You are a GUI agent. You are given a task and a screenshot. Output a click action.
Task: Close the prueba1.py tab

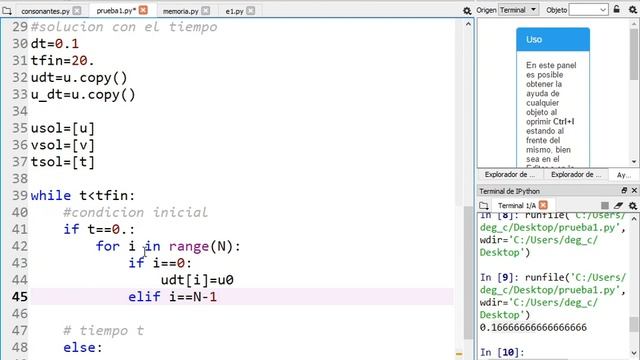[x=143, y=10]
